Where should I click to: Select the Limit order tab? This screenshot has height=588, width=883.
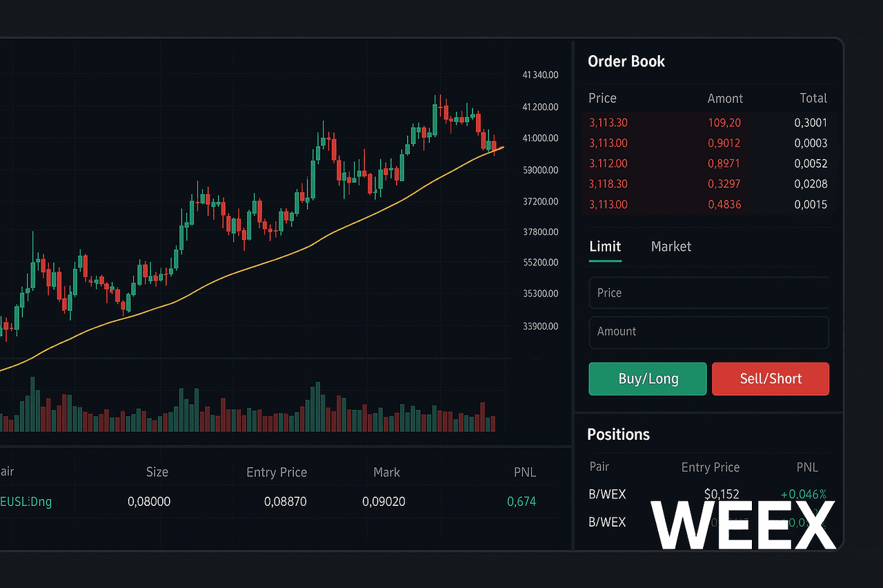click(x=605, y=247)
